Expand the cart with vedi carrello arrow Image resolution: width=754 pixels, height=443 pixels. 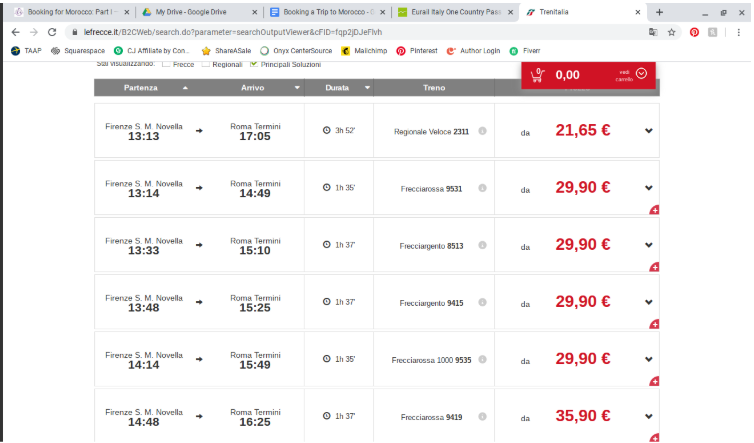(641, 74)
